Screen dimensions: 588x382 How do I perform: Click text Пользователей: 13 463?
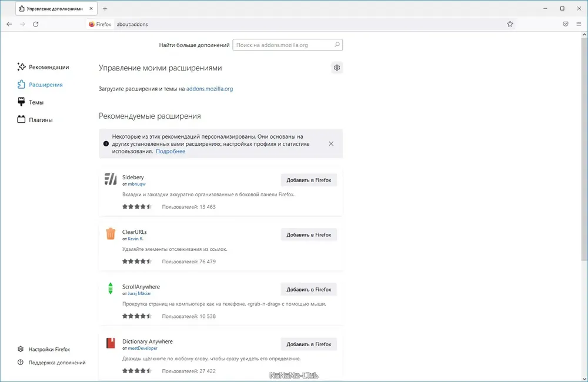point(189,206)
